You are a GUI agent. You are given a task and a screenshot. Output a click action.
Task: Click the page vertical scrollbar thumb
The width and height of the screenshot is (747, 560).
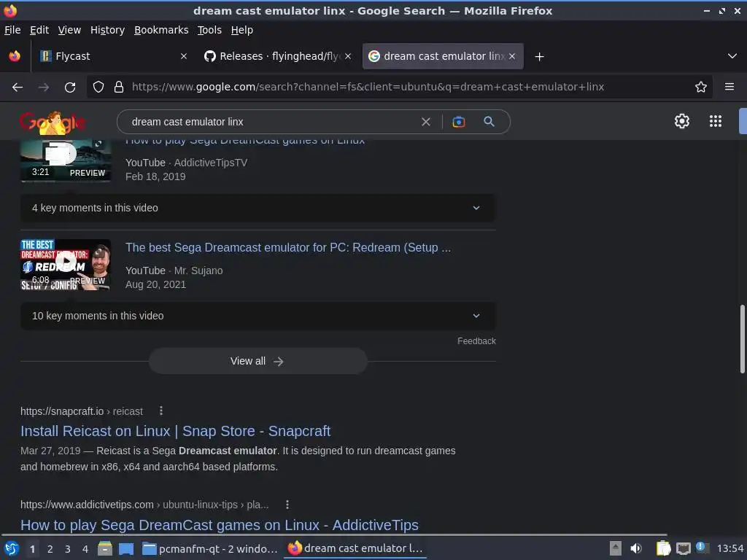(x=742, y=339)
